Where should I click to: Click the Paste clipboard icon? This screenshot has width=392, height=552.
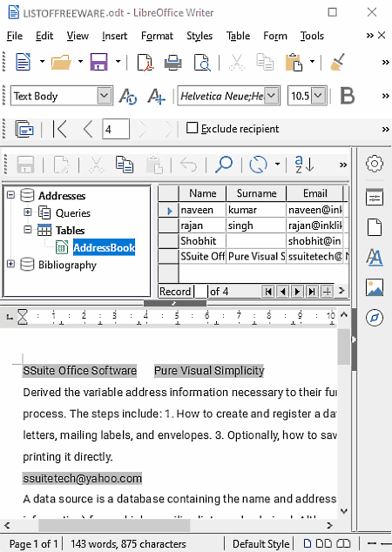294,63
